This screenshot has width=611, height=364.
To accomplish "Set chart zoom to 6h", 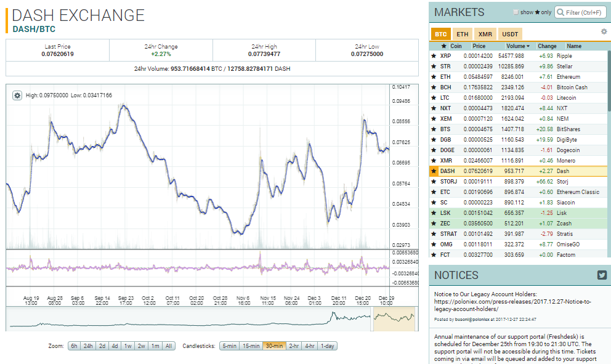I will coord(74,346).
